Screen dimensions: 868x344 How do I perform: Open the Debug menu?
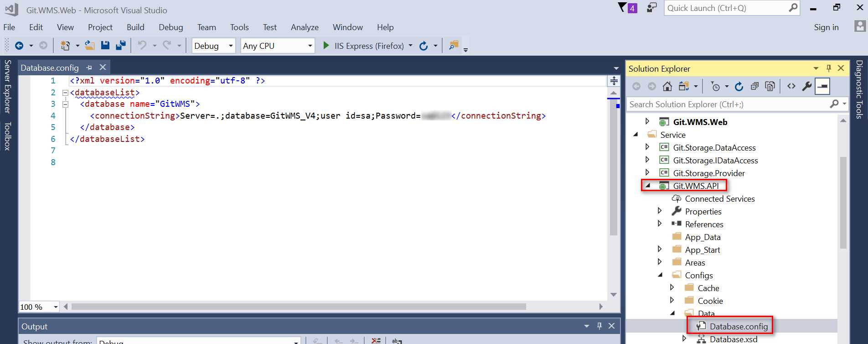[171, 27]
